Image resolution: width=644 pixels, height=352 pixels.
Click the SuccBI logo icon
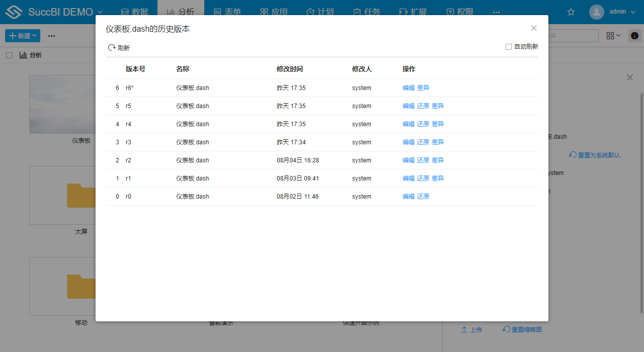tap(14, 12)
